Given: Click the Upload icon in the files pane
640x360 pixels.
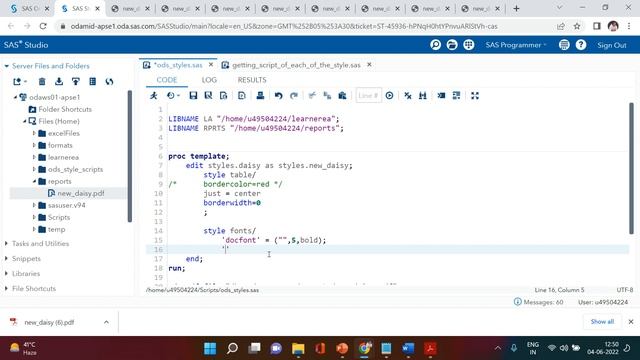Looking at the screenshot, I should coord(76,82).
